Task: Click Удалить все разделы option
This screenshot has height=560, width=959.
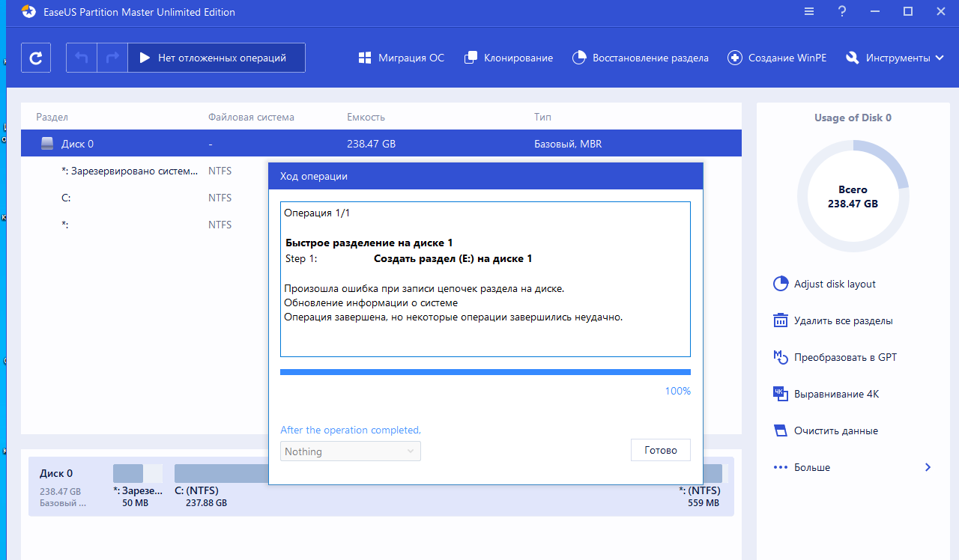Action: (832, 320)
